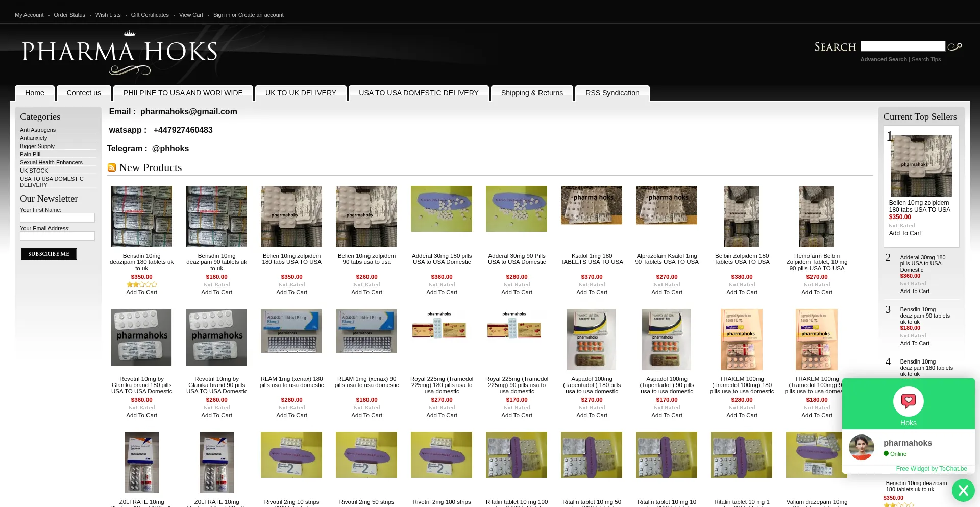Screen dimensions: 980x507
Task: Open Belbin Zolpidem 180 Tablets thumbnail
Action: pyautogui.click(x=742, y=216)
